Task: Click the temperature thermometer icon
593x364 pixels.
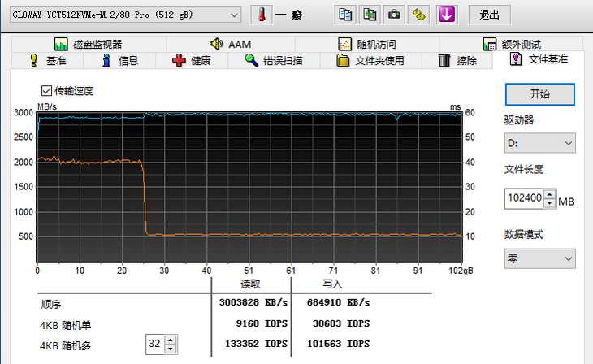Action: (x=262, y=15)
